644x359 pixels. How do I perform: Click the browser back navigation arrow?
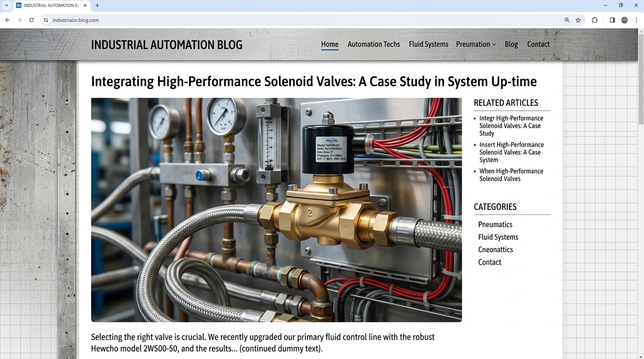(x=7, y=20)
